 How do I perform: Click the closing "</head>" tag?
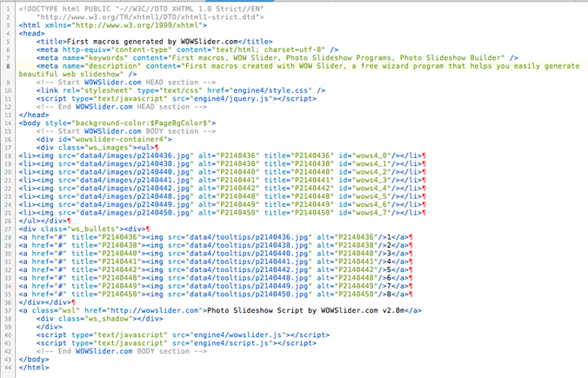[34, 115]
